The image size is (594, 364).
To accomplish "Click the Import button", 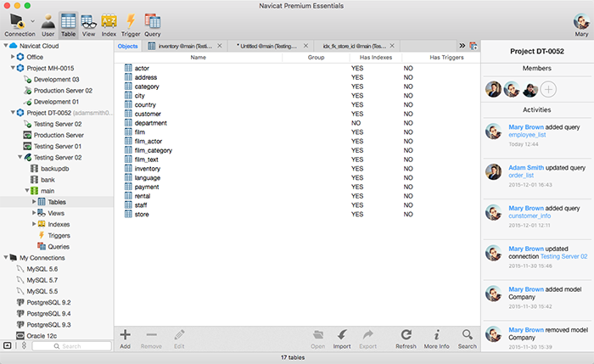I will [x=342, y=339].
